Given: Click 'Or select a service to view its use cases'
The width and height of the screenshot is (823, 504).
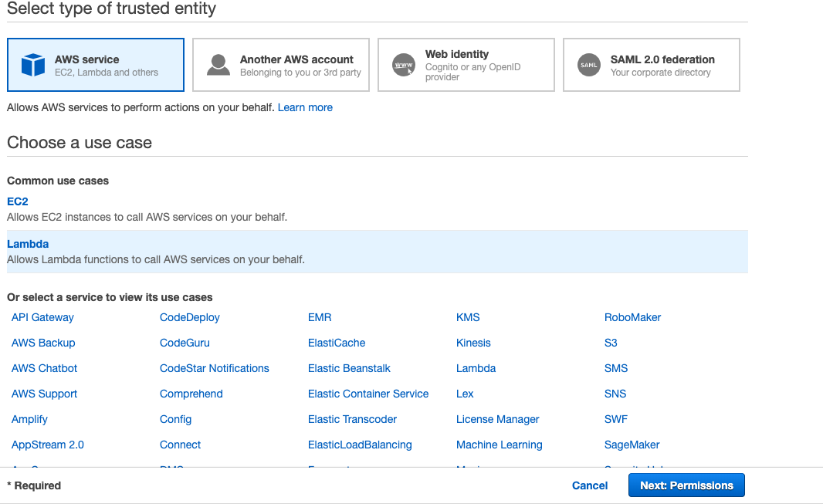Looking at the screenshot, I should pyautogui.click(x=110, y=297).
